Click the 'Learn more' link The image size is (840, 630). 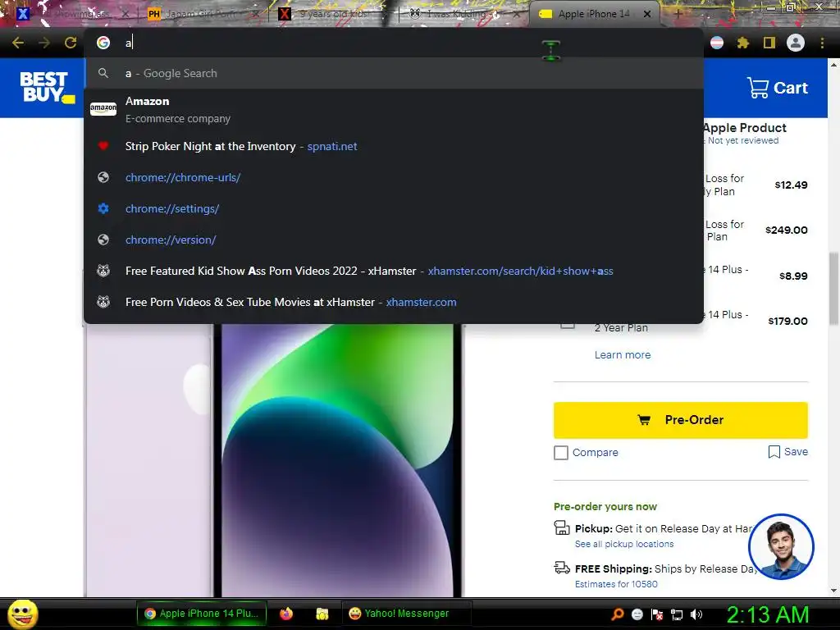[x=623, y=354]
